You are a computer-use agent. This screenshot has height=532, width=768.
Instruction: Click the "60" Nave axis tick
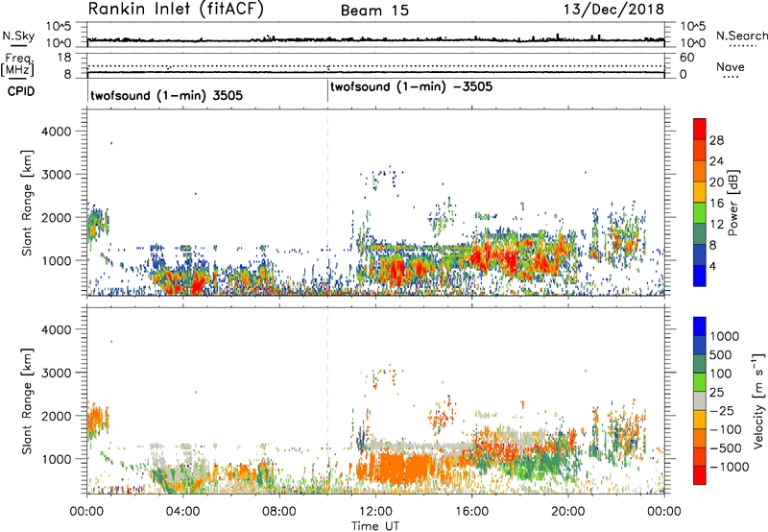point(686,58)
